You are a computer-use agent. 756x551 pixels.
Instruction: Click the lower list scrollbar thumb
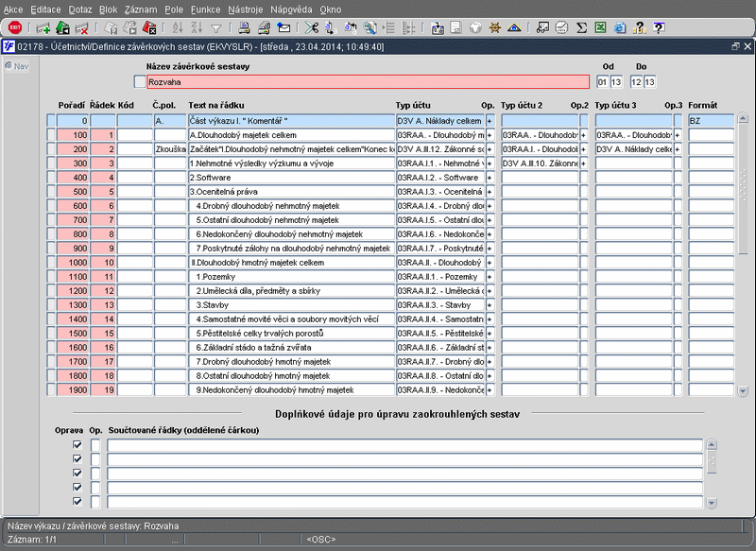(x=712, y=462)
